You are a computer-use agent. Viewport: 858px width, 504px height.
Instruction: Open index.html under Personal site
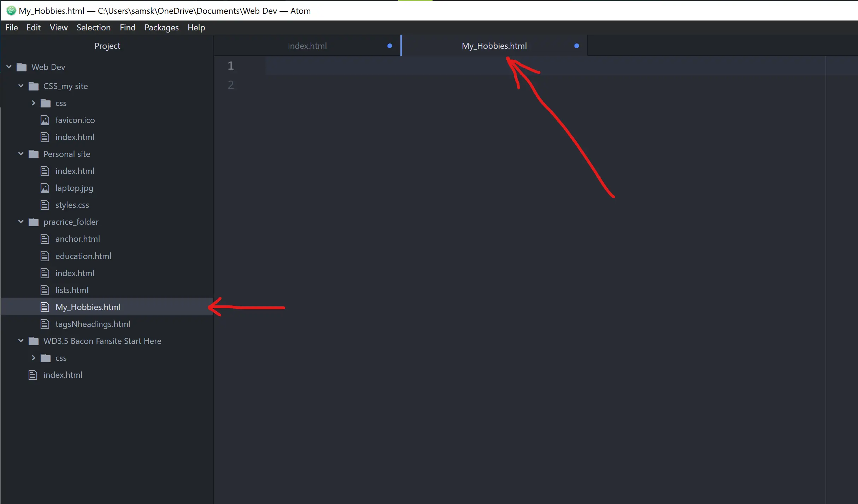click(75, 171)
